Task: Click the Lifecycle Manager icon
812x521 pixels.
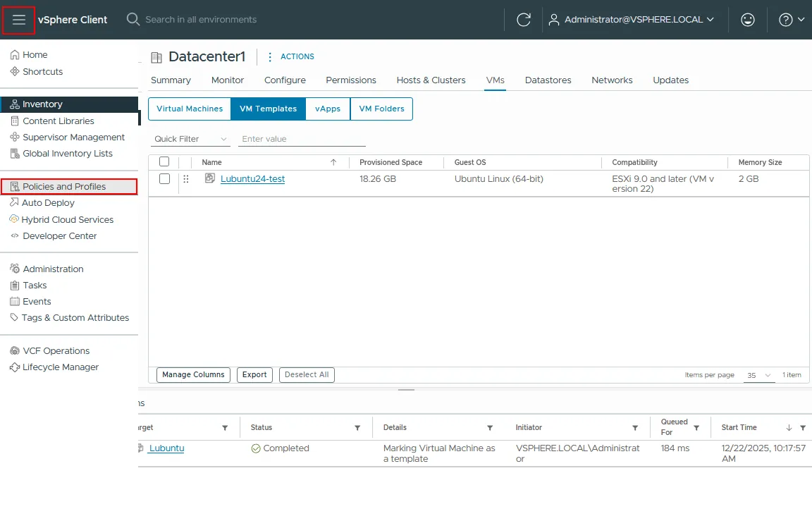Action: tap(15, 367)
